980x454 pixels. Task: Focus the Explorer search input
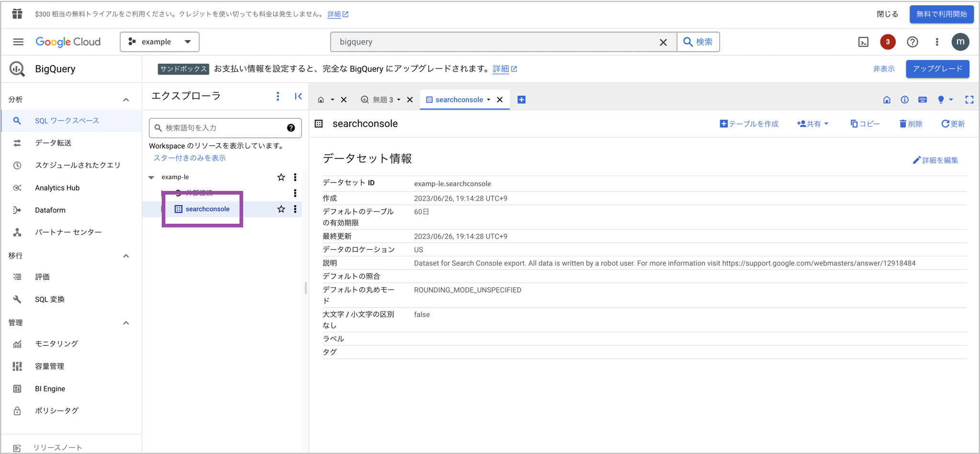(x=225, y=128)
